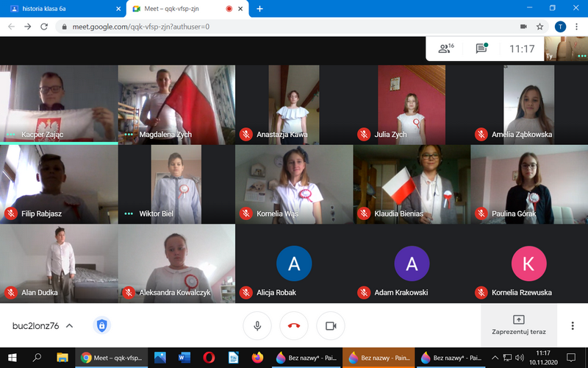Click the blue security shield icon
This screenshot has height=368, width=588.
coord(101,325)
